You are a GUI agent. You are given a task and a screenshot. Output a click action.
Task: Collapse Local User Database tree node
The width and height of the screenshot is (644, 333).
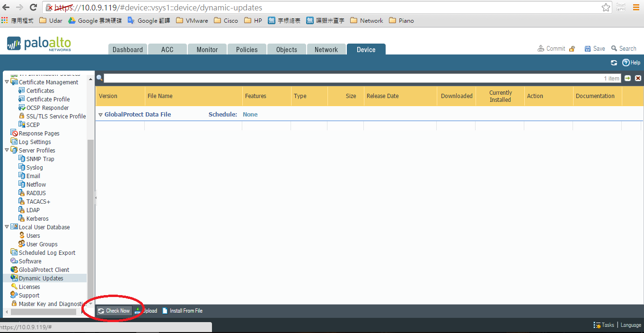(x=7, y=227)
